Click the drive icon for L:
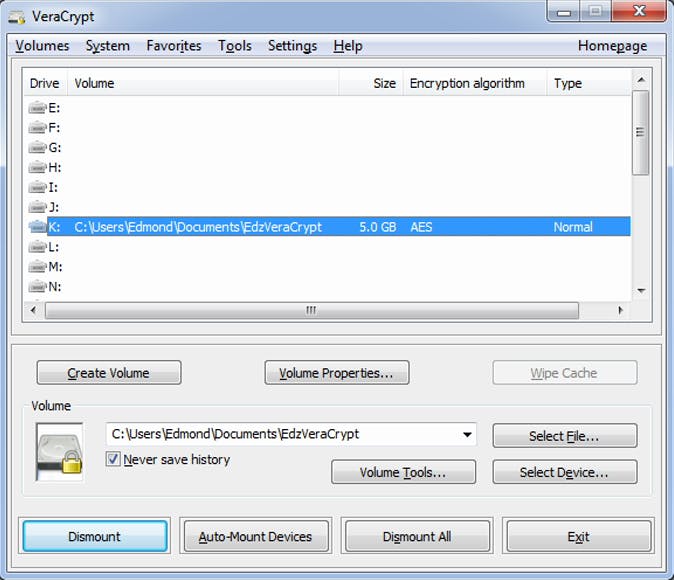This screenshot has width=674, height=580. [x=37, y=247]
